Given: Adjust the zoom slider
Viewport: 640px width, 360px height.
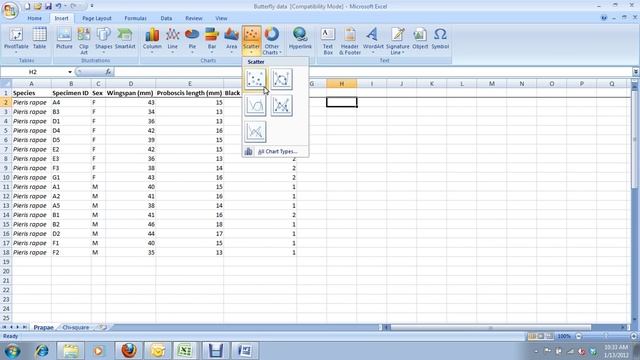Looking at the screenshot, I should (x=606, y=336).
